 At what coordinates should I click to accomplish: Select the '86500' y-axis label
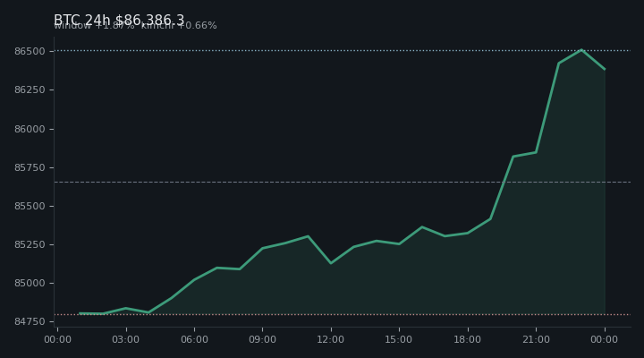click(x=30, y=51)
